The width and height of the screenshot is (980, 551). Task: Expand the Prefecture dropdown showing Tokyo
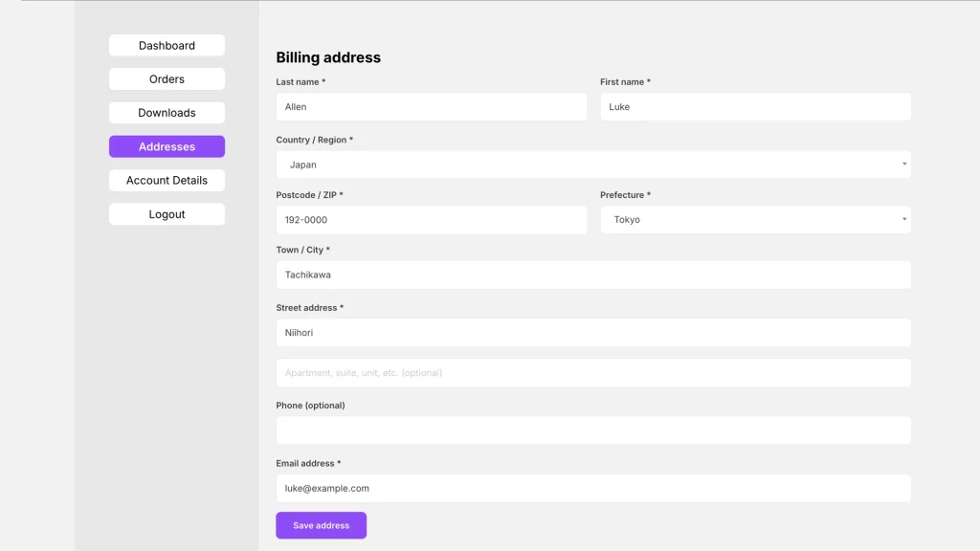point(754,220)
